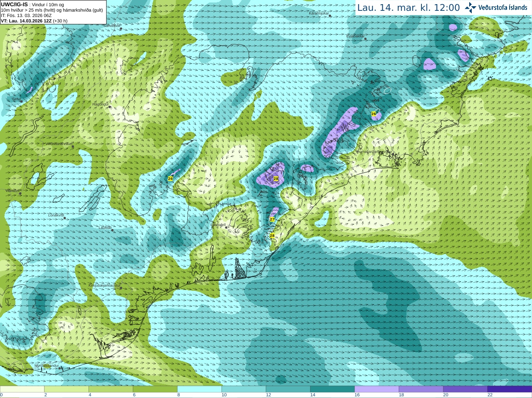Select the Skaftafell station label
Viewport: 532px width, 398px height.
218,225
